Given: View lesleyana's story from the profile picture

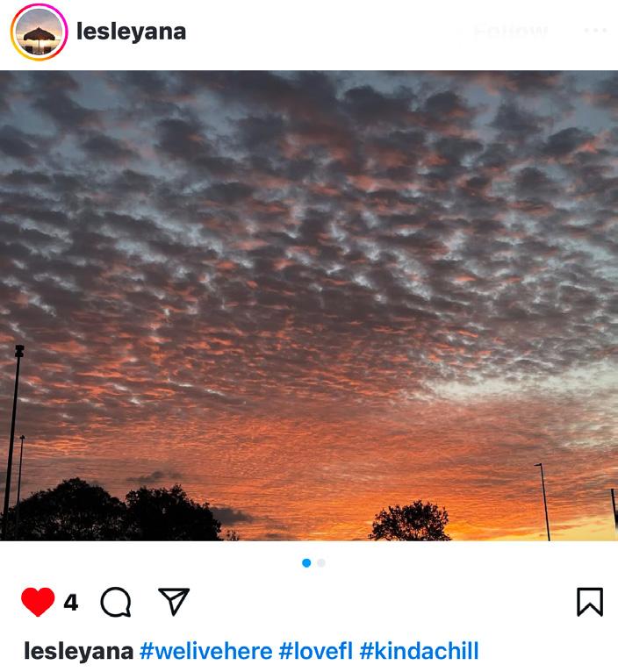Looking at the screenshot, I should click(39, 32).
